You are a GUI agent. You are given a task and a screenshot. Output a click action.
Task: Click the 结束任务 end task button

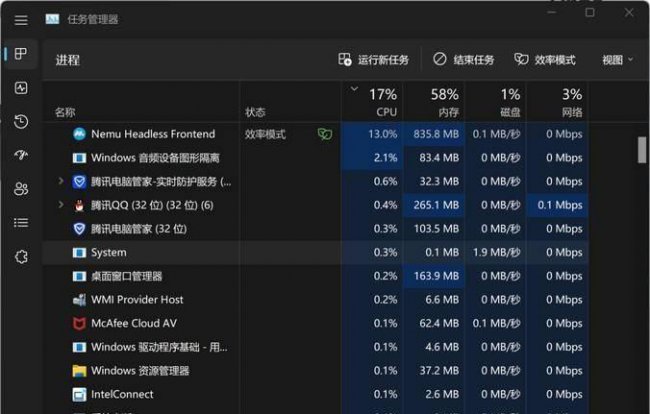(463, 60)
